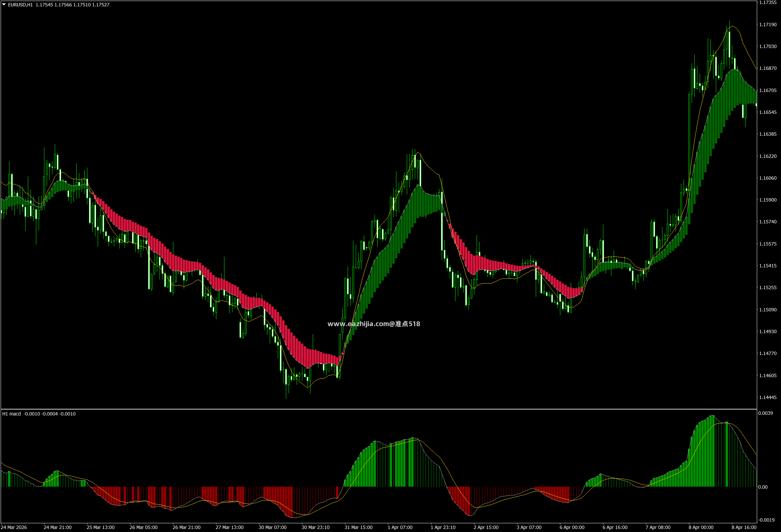Select the 1.14605 price scale label

(768, 376)
